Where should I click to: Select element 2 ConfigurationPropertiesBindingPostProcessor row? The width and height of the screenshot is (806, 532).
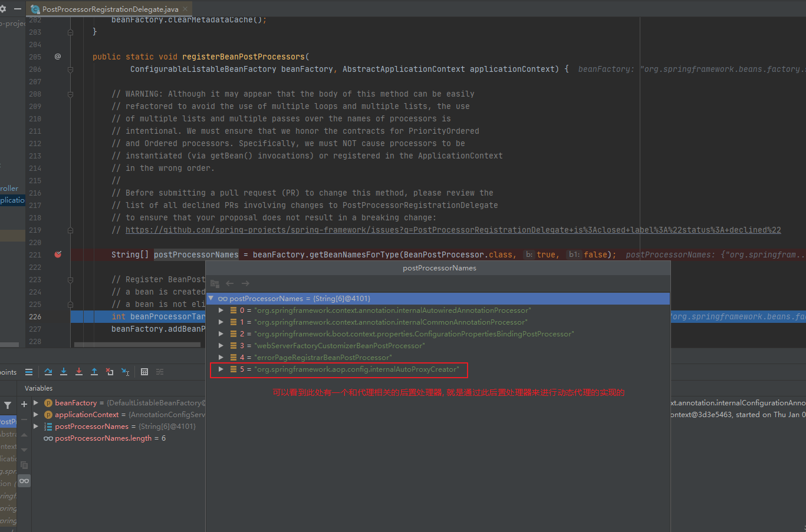tap(438, 333)
